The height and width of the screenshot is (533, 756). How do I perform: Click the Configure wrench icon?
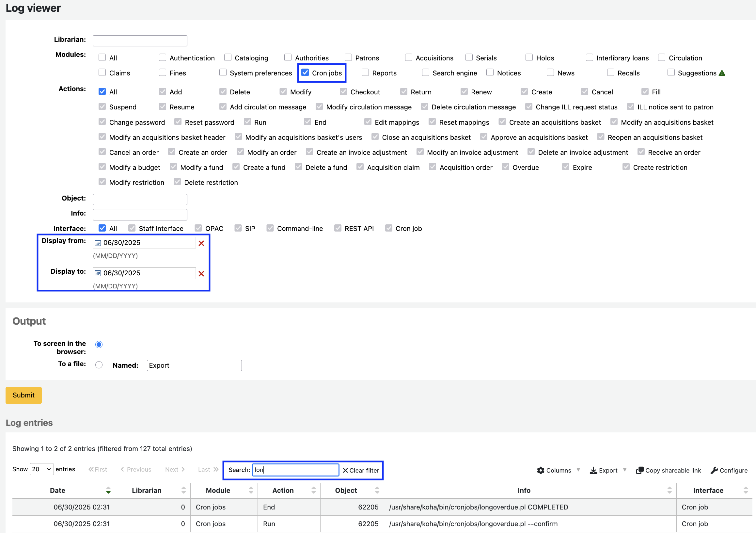click(714, 470)
